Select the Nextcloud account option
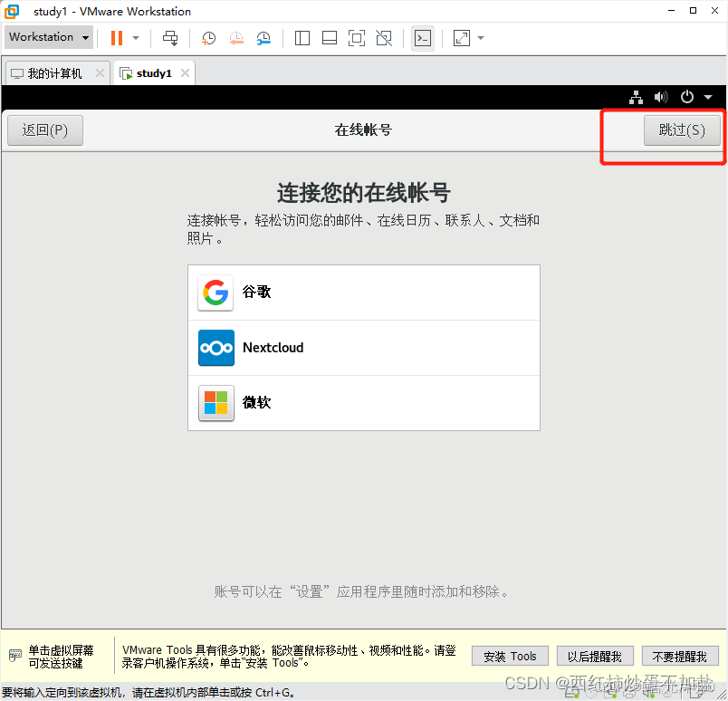 tap(363, 348)
